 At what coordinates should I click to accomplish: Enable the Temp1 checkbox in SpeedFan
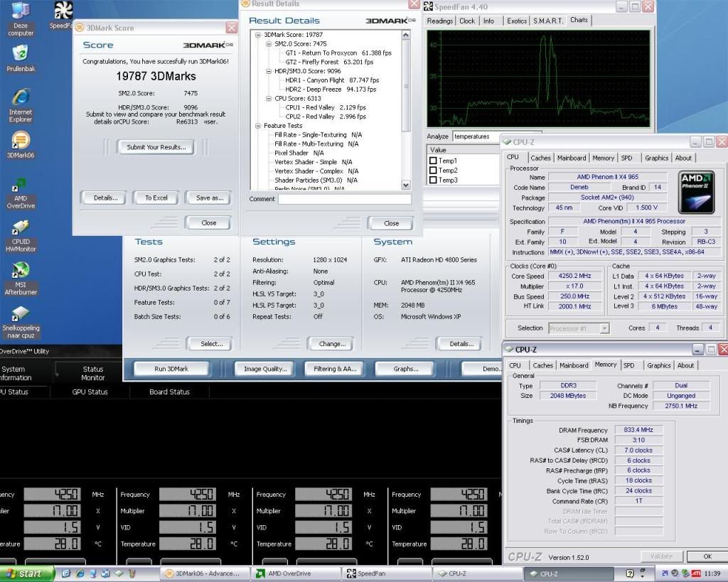tap(433, 161)
